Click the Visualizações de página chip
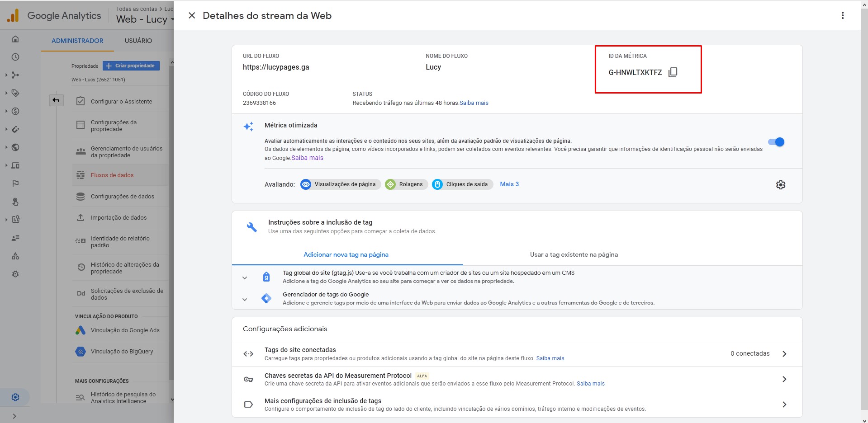The image size is (868, 423). (340, 184)
